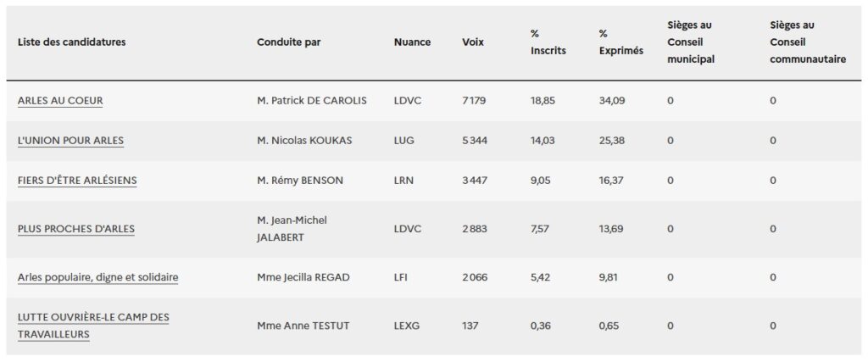
Task: Click the "Liste des candidatures" column header
Action: click(71, 42)
